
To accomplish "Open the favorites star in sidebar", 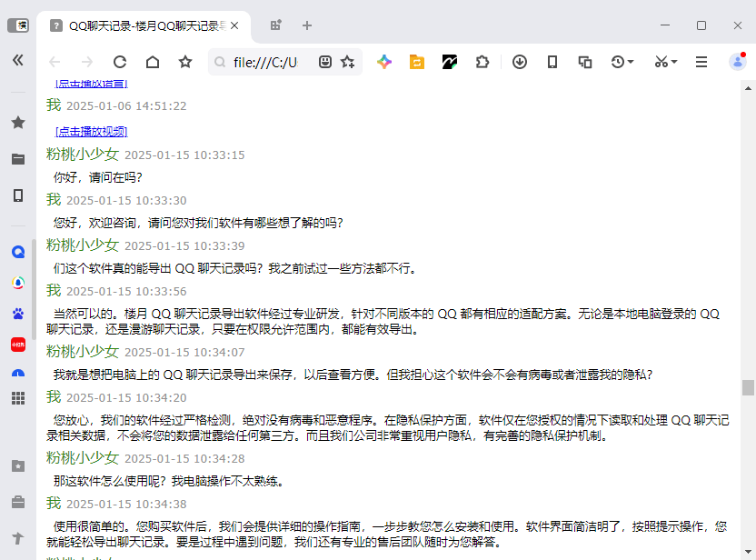I will [18, 123].
